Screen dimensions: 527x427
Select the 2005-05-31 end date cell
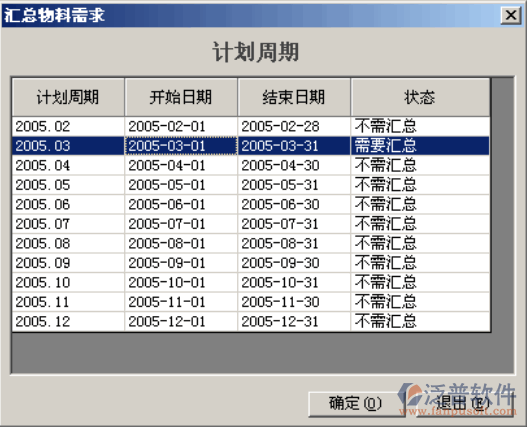pyautogui.click(x=294, y=185)
